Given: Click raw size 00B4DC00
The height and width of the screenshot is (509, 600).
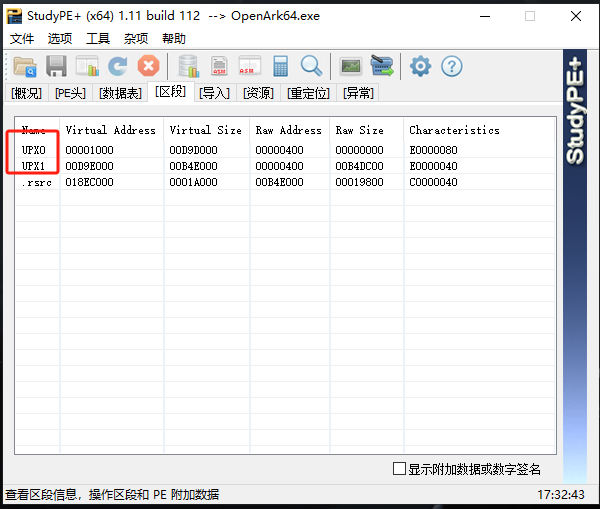Looking at the screenshot, I should click(360, 166).
